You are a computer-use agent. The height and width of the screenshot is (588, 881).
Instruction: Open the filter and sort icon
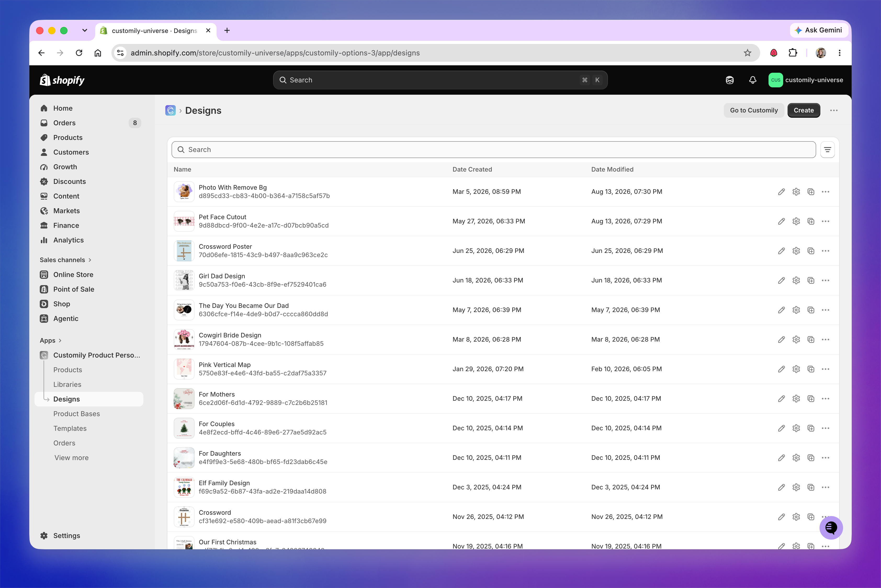[827, 150]
